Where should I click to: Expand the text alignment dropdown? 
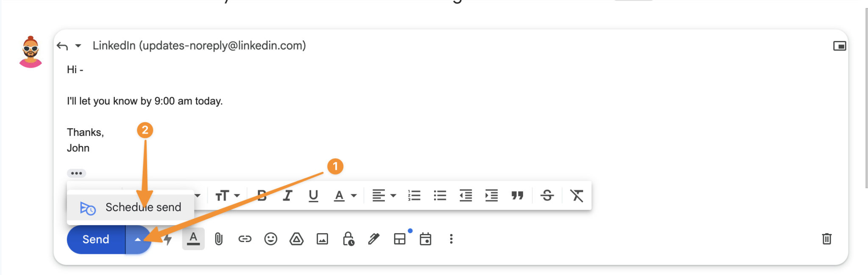[x=384, y=195]
